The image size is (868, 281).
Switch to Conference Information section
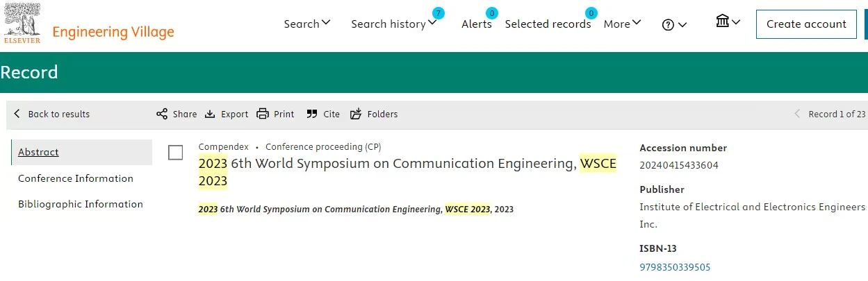point(76,178)
